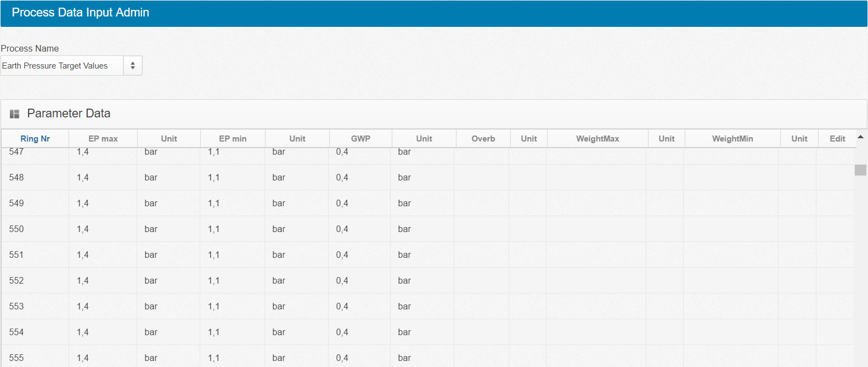Click the Process Data Input Admin heading
Viewport: 868px width, 367px height.
[81, 13]
